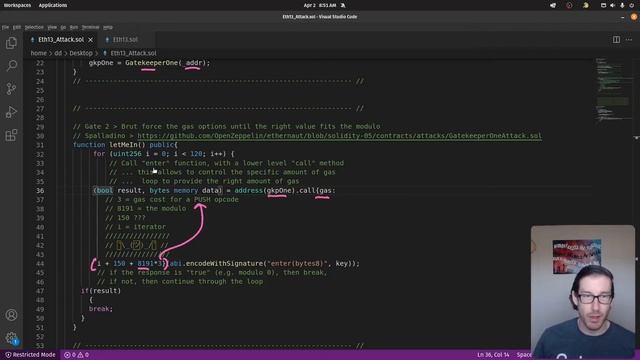Click the '8191' value on line 44
640x360 pixels.
(145, 264)
